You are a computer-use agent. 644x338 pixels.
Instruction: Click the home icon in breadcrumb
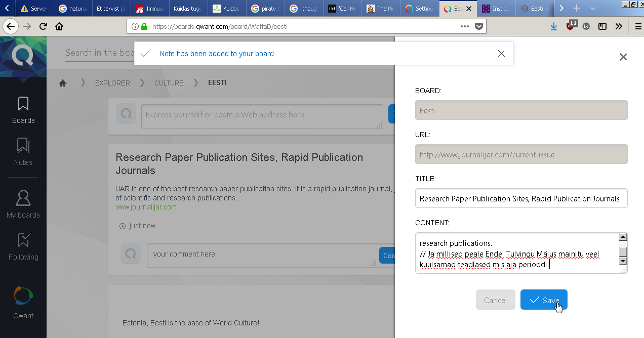[x=63, y=83]
